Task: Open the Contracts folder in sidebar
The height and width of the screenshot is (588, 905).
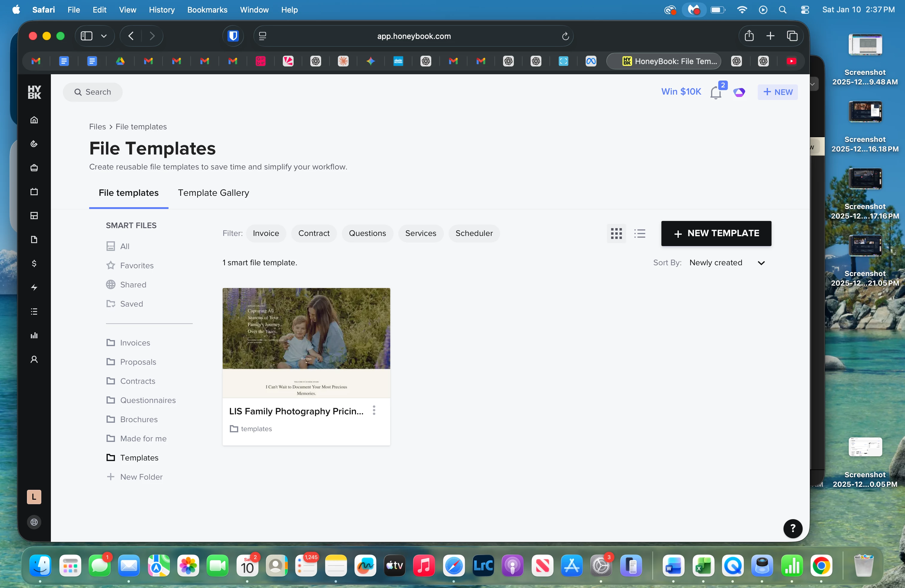Action: pos(137,381)
